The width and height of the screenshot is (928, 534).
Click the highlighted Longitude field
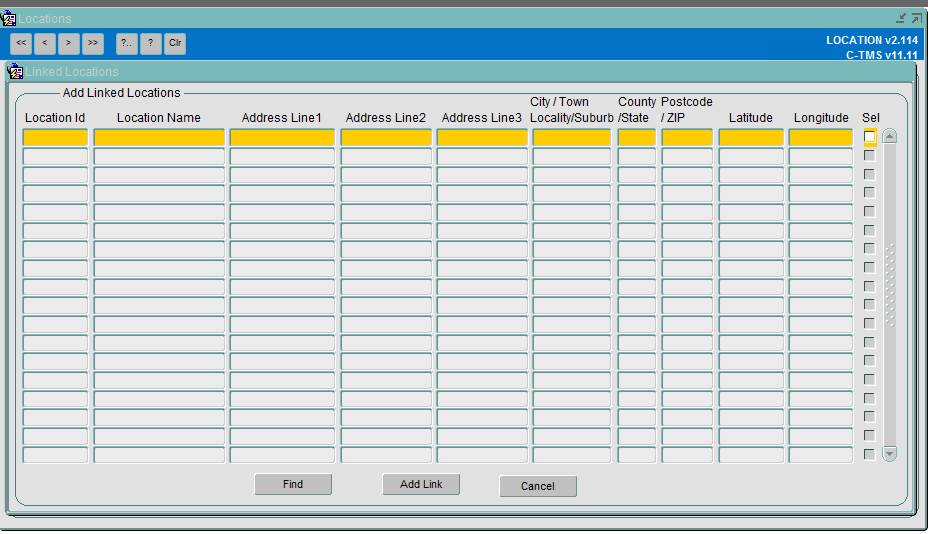coord(821,137)
